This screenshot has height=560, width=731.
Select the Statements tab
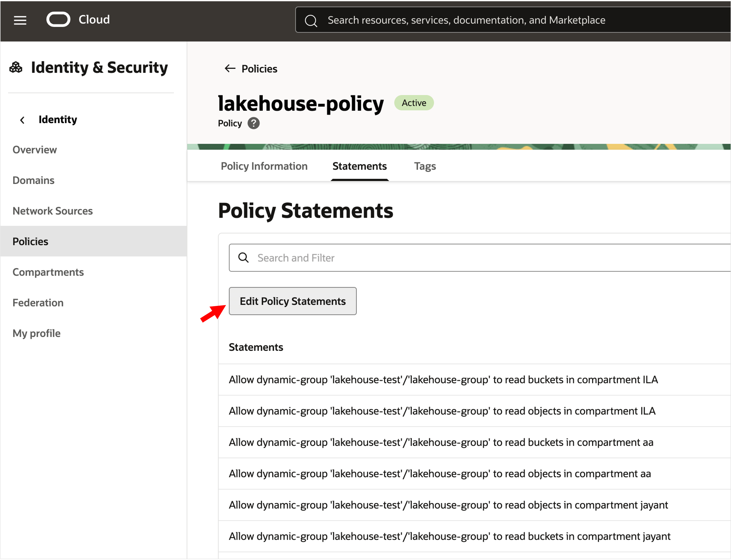pos(359,166)
